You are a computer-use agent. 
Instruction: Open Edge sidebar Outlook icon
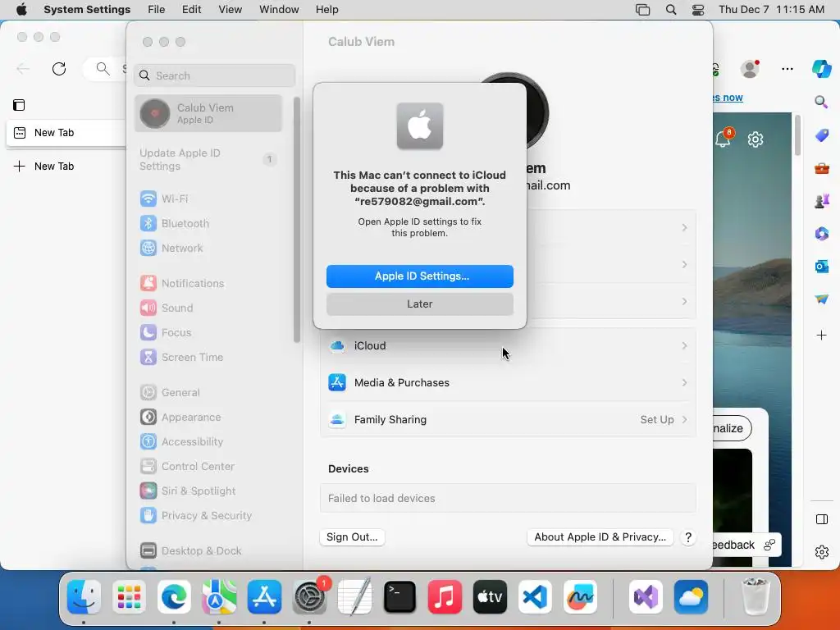[x=821, y=267]
